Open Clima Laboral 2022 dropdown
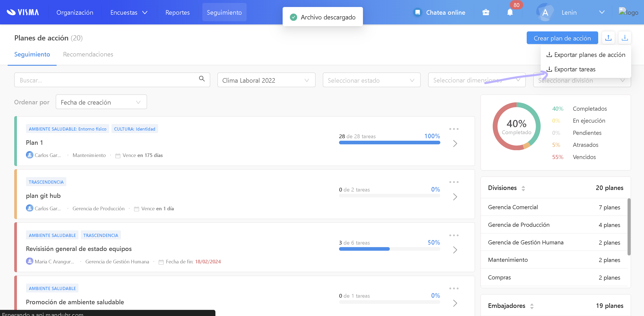 (x=266, y=80)
